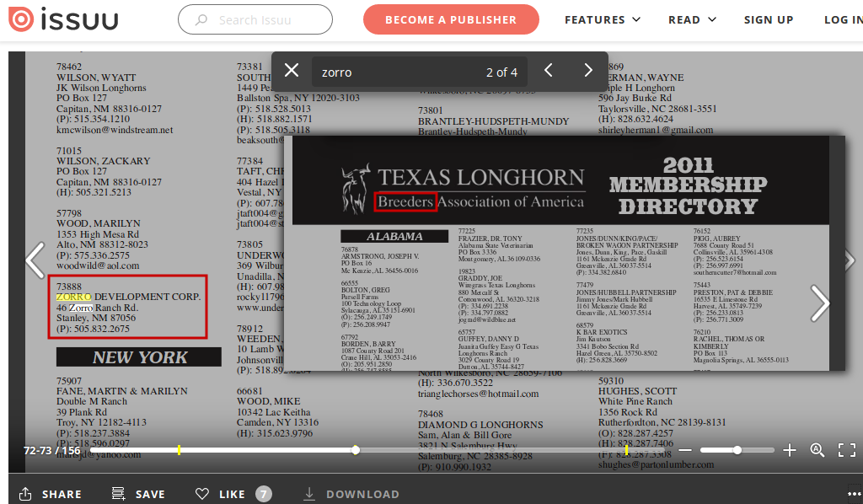Image resolution: width=863 pixels, height=504 pixels.
Task: Open the Sign Up link
Action: [x=769, y=20]
